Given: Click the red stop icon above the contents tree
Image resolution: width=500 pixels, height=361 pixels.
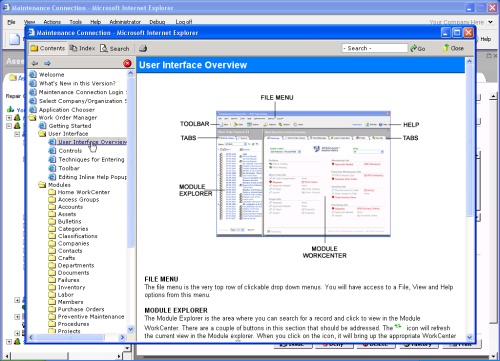Looking at the screenshot, I should coord(127,63).
